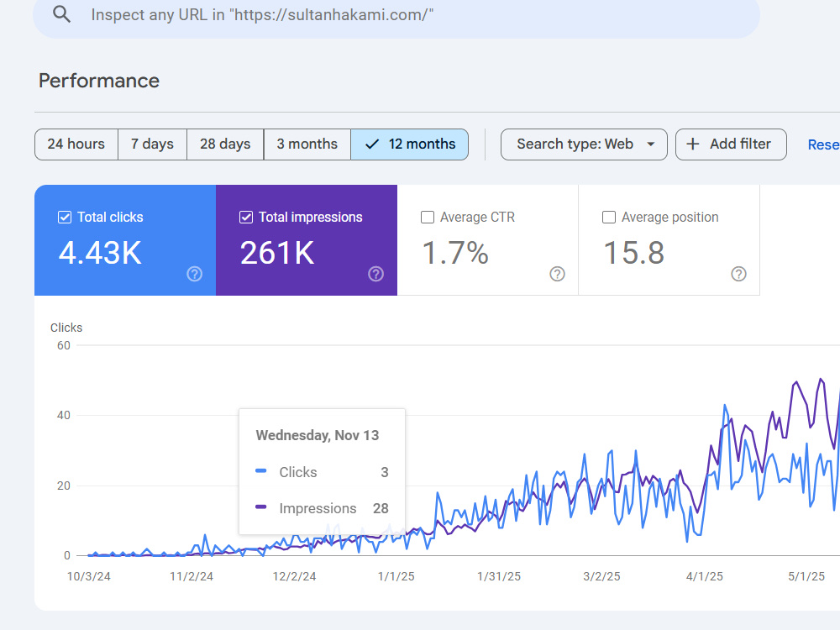Click the 1/1/25 axis date label
Viewport: 840px width, 630px height.
point(396,576)
